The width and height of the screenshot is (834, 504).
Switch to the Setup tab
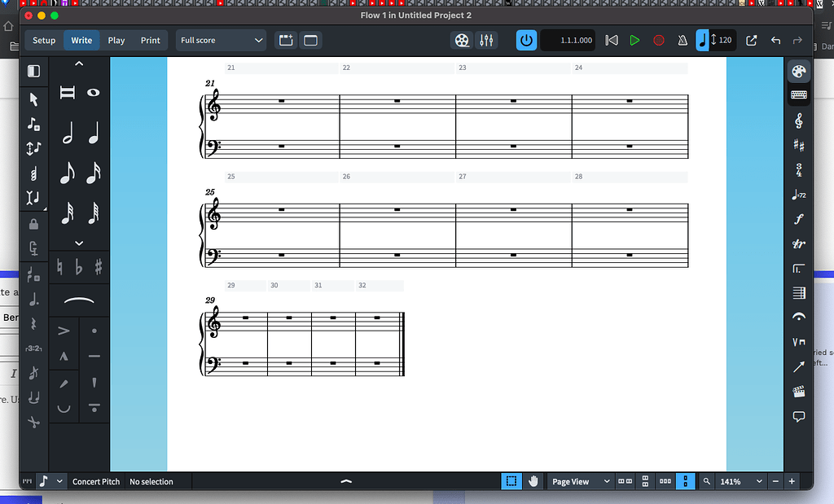[44, 39]
